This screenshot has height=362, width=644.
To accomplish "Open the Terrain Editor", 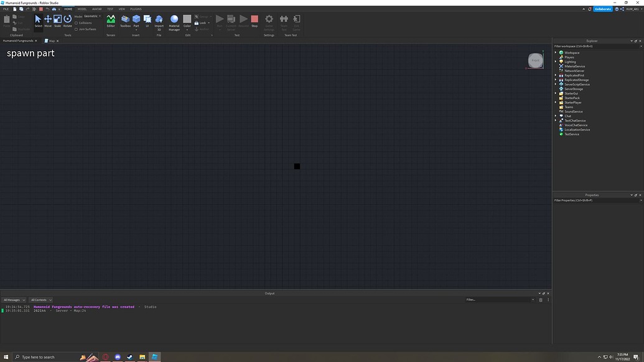I will point(111,20).
